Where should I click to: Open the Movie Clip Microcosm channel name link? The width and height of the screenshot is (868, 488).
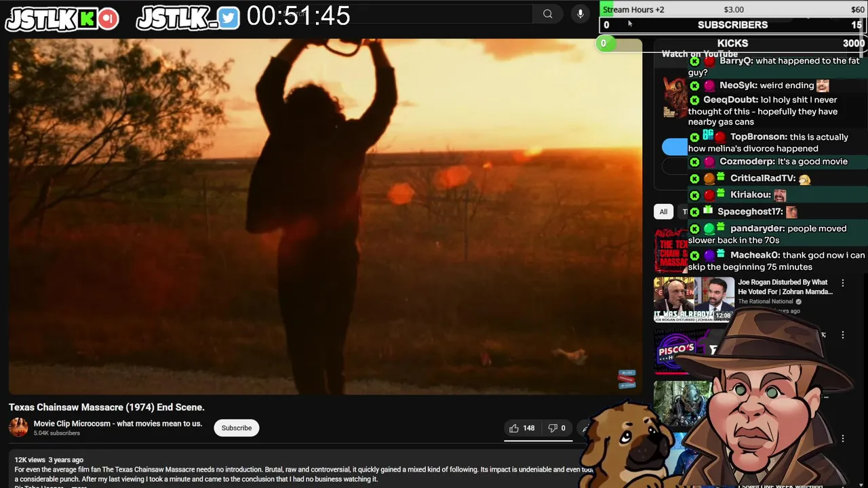point(118,424)
